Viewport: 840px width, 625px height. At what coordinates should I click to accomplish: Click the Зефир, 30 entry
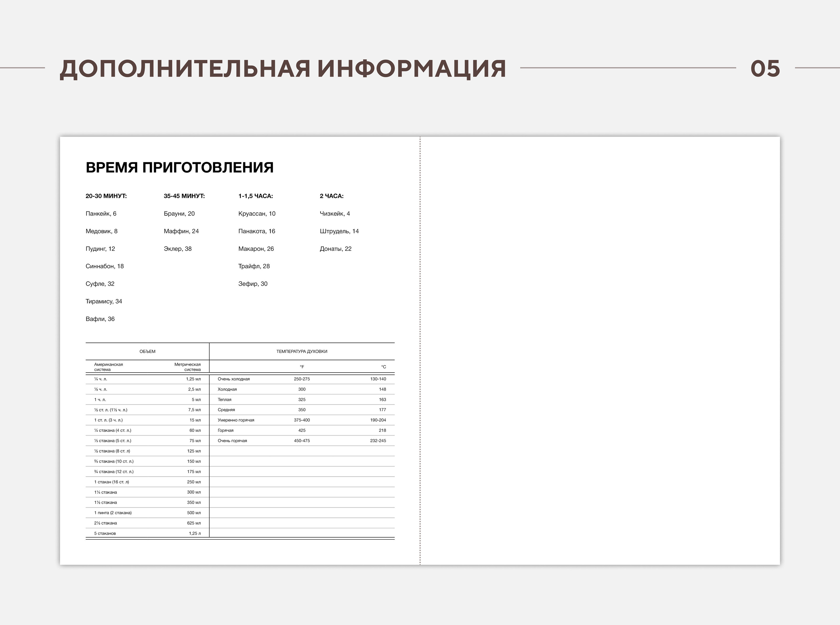click(253, 284)
